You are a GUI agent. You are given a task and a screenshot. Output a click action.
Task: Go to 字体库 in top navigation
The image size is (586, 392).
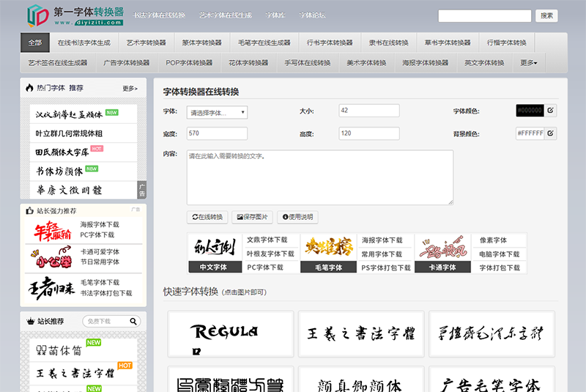coord(275,15)
